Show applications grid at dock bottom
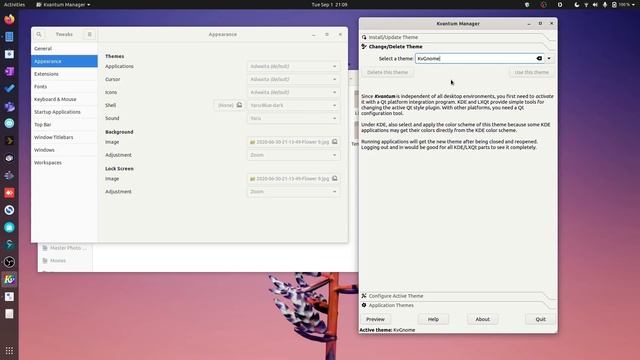Image resolution: width=640 pixels, height=360 pixels. click(x=9, y=351)
